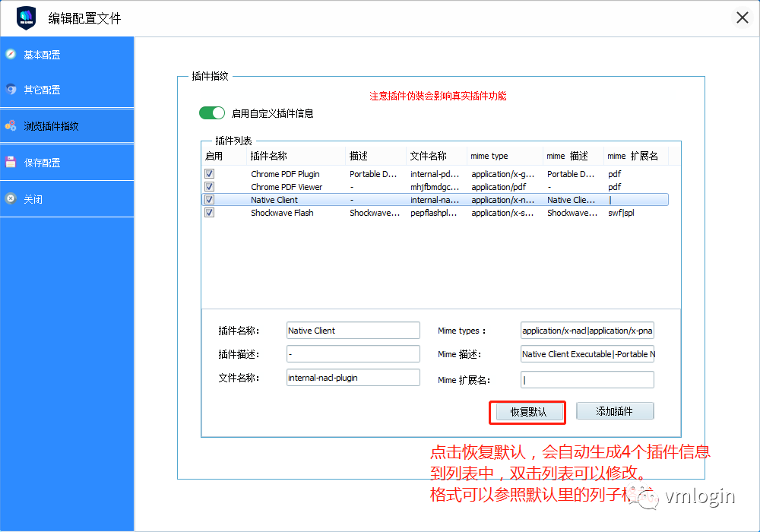The image size is (760, 532).
Task: Close the 编辑配置文件 dialog window
Action: (742, 17)
